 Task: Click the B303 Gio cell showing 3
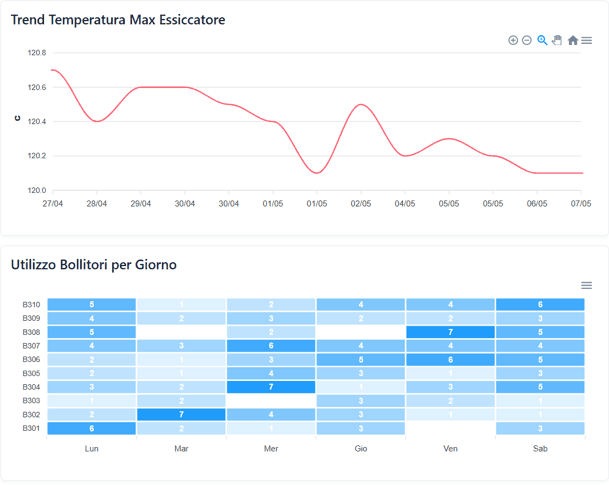pyautogui.click(x=361, y=401)
